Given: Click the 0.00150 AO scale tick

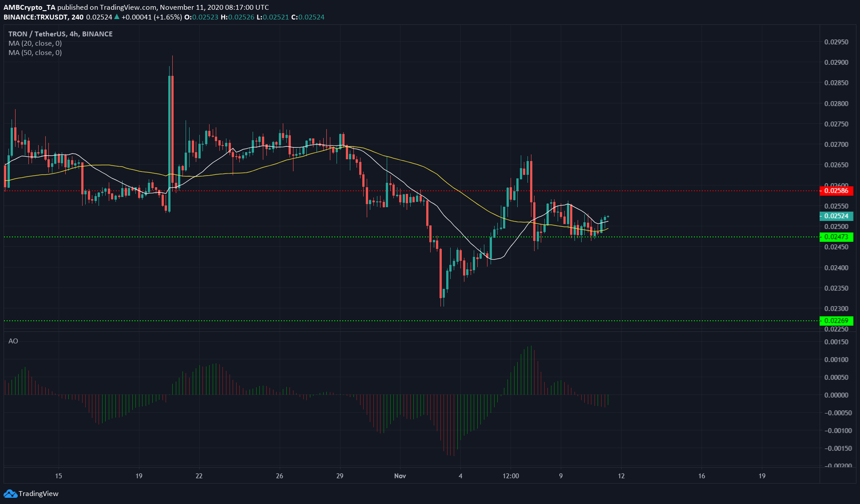Looking at the screenshot, I should pyautogui.click(x=836, y=342).
